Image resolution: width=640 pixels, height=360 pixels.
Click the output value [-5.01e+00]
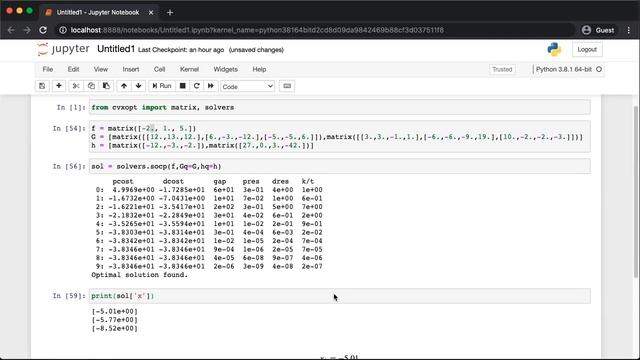pos(115,311)
